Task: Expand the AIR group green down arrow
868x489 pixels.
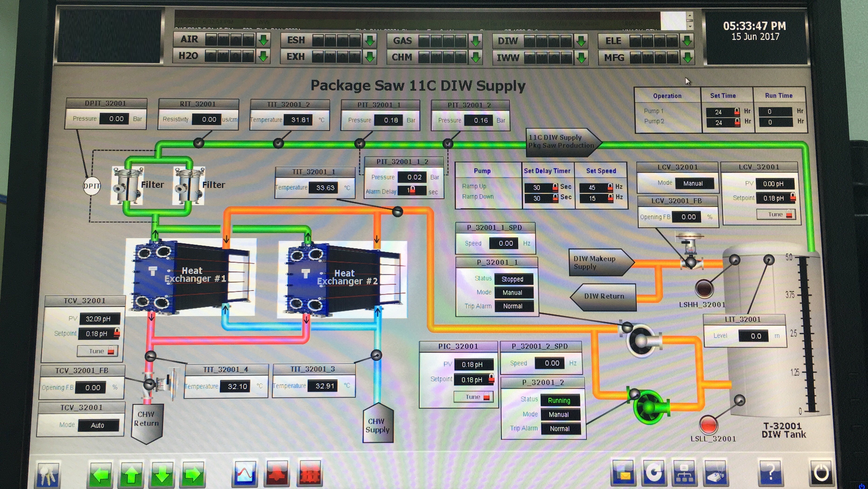Action: pos(263,40)
